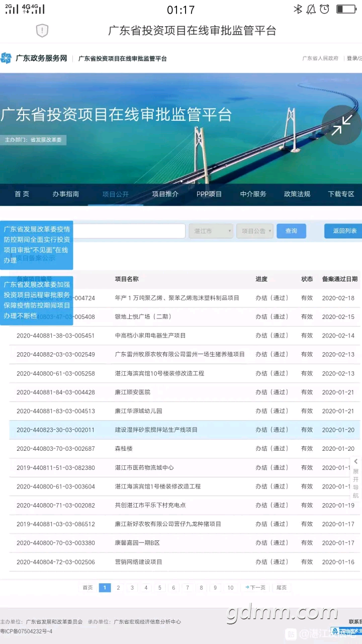
Task: Click the project search input field
Action: pyautogui.click(x=130, y=231)
